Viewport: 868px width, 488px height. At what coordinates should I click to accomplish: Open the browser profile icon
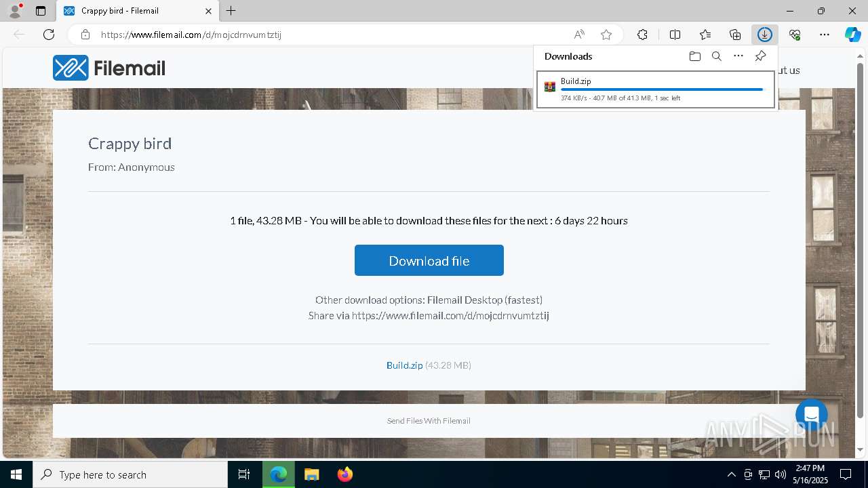(x=15, y=11)
